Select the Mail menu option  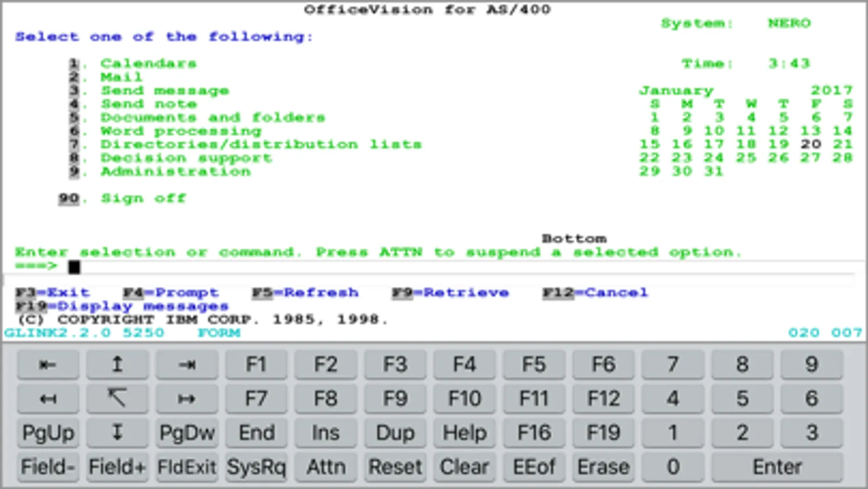click(105, 77)
